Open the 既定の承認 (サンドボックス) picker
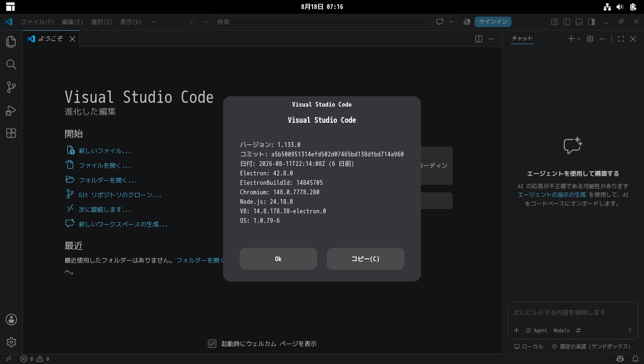This screenshot has width=644, height=364. 591,346
